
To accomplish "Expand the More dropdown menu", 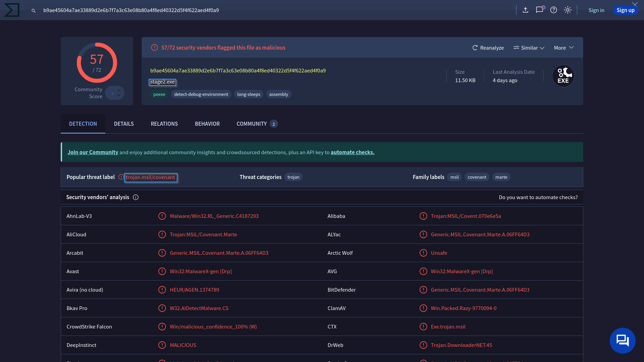I will tap(564, 48).
